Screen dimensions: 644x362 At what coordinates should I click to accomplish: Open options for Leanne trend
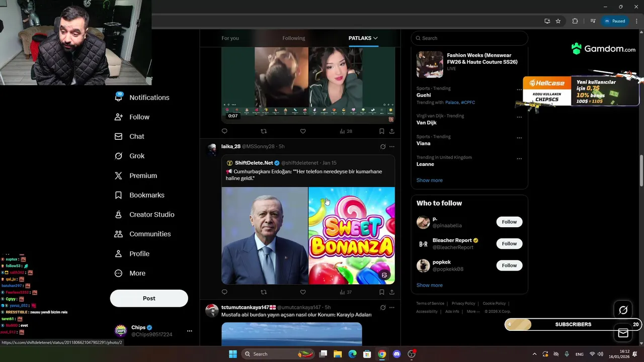click(x=519, y=159)
